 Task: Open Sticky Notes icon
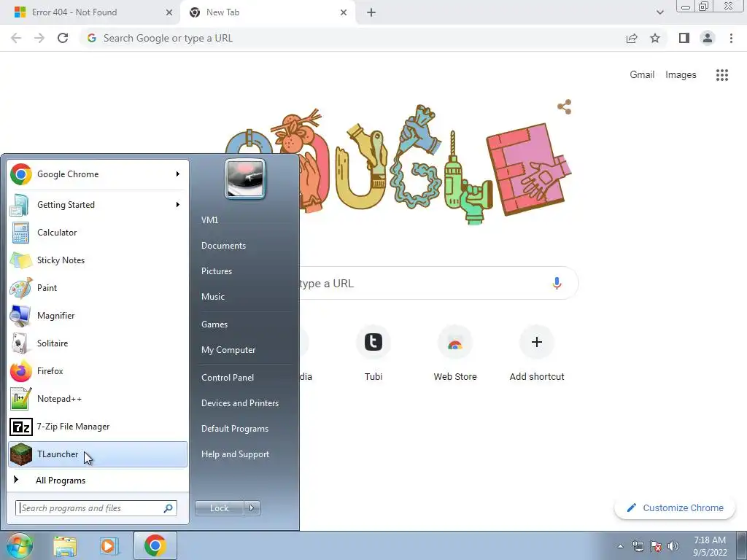20,260
